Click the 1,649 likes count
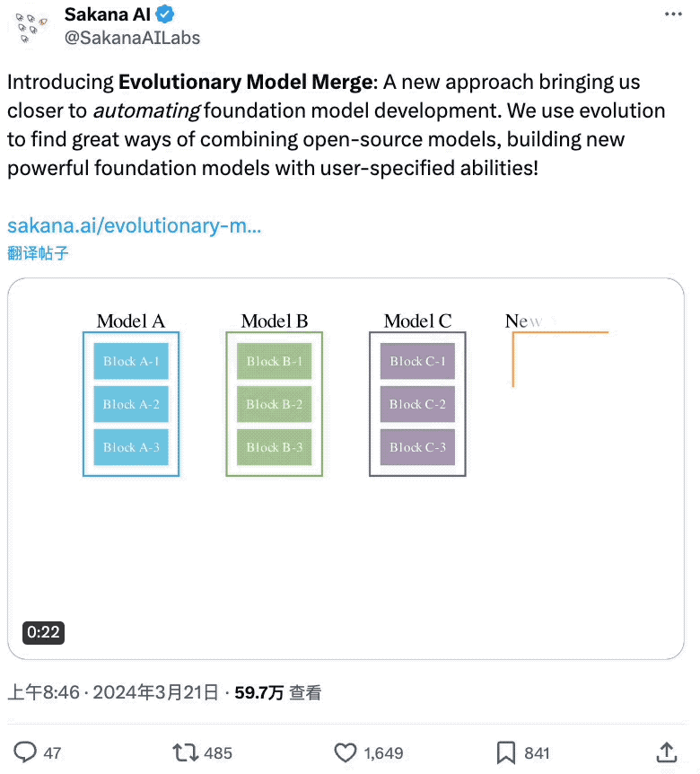The width and height of the screenshot is (700, 774). [383, 752]
